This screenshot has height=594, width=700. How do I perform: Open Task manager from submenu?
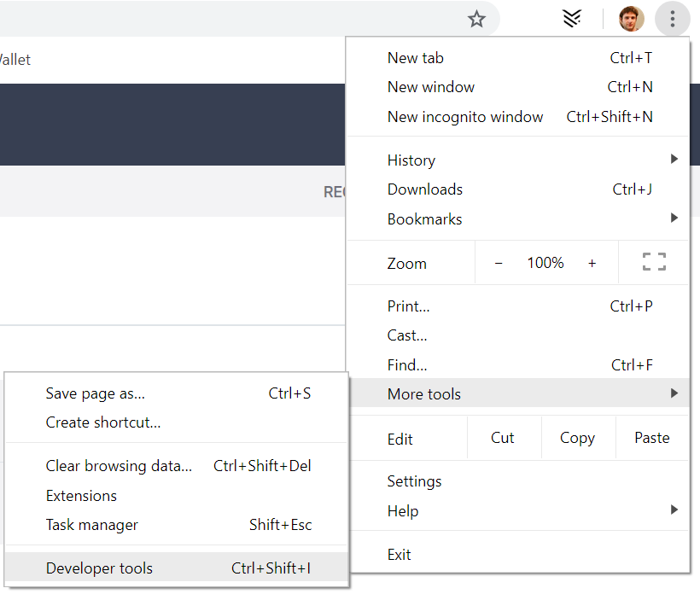177,525
